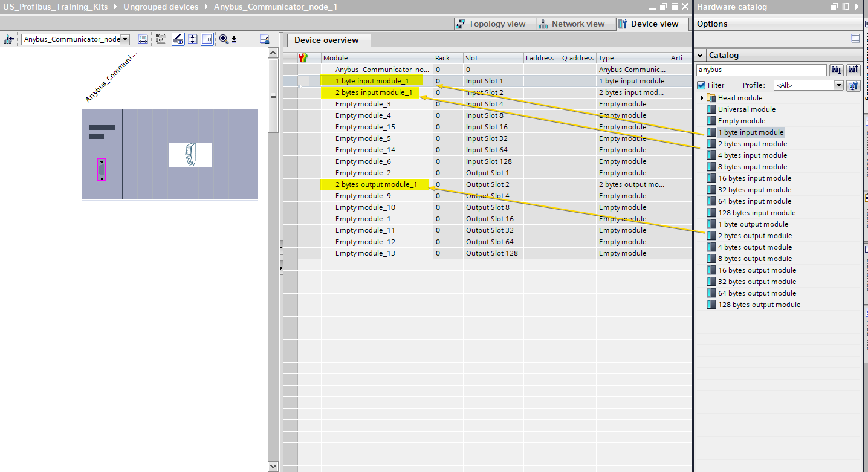Expand the Head module folder
This screenshot has height=472, width=868.
(702, 98)
